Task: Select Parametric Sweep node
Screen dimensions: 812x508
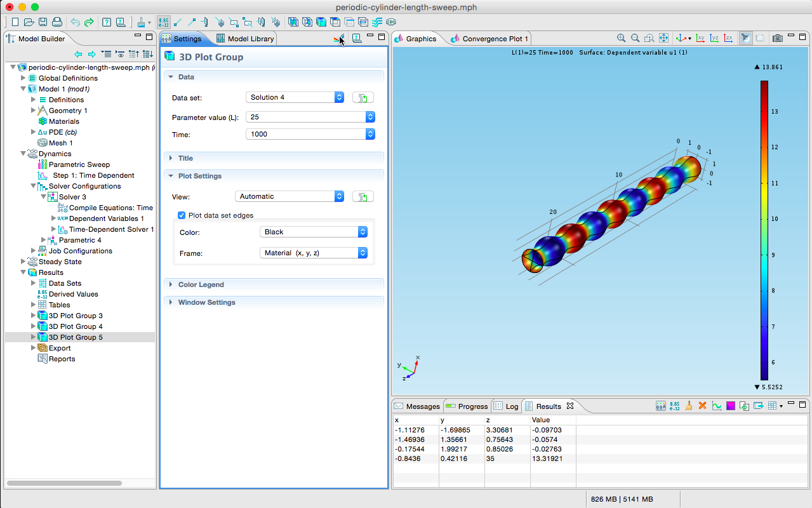Action: click(x=79, y=164)
